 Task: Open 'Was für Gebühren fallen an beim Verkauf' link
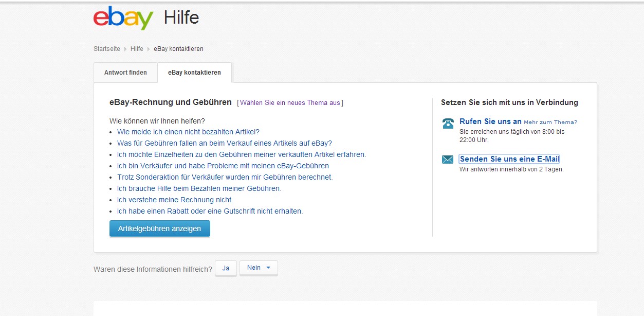pos(225,143)
